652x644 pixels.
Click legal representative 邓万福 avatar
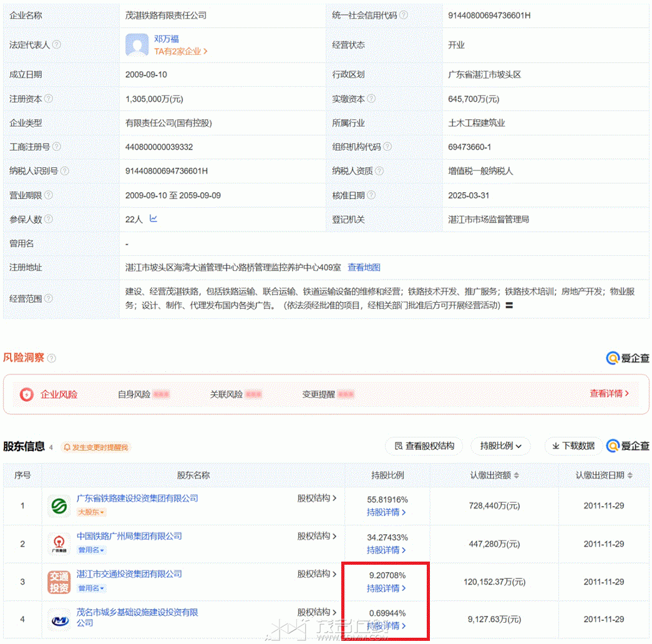137,45
